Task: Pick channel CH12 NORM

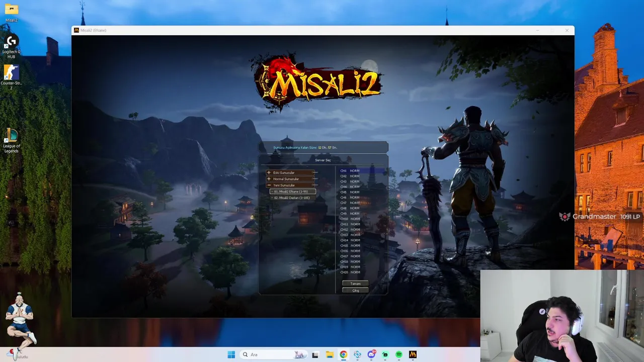Action: click(361, 229)
